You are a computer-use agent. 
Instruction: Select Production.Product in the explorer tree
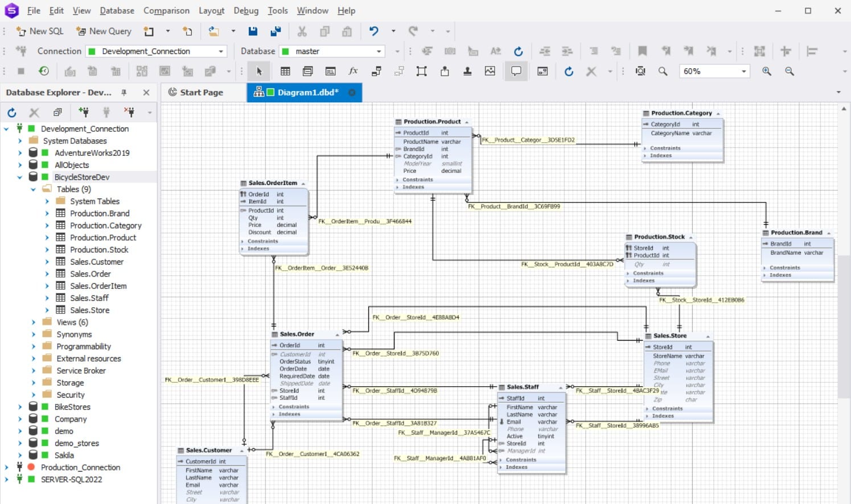point(103,237)
